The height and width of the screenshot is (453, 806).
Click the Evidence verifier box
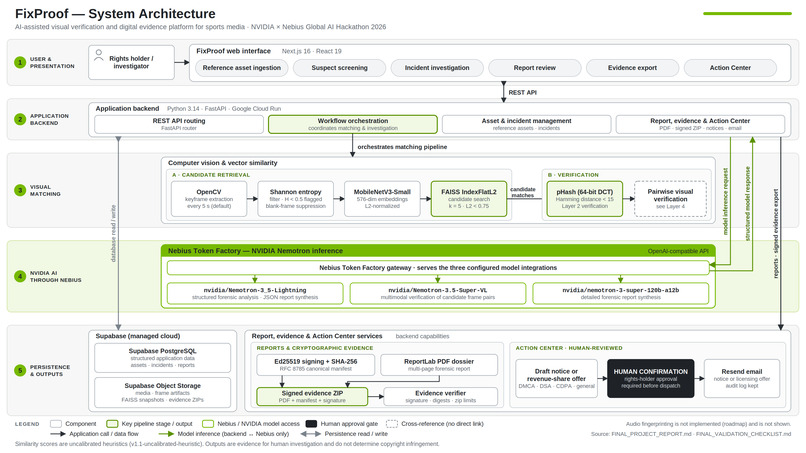point(441,396)
